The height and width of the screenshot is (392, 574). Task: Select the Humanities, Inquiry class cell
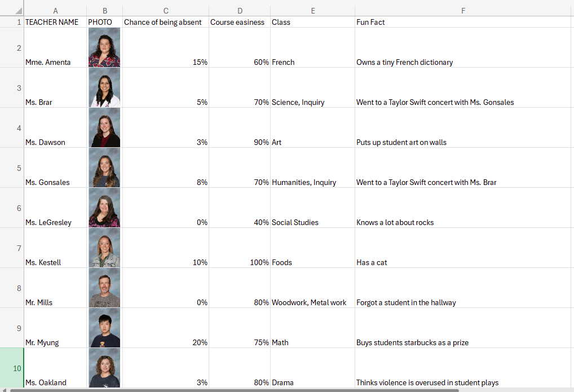312,168
